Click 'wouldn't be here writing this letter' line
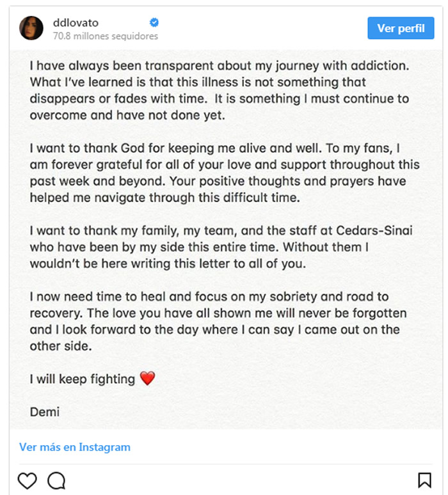The width and height of the screenshot is (448, 495). (168, 263)
